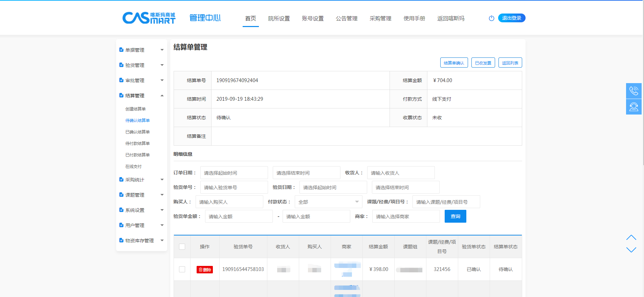Click the scroll-up chevron arrow icon
The height and width of the screenshot is (297, 644).
(x=631, y=238)
